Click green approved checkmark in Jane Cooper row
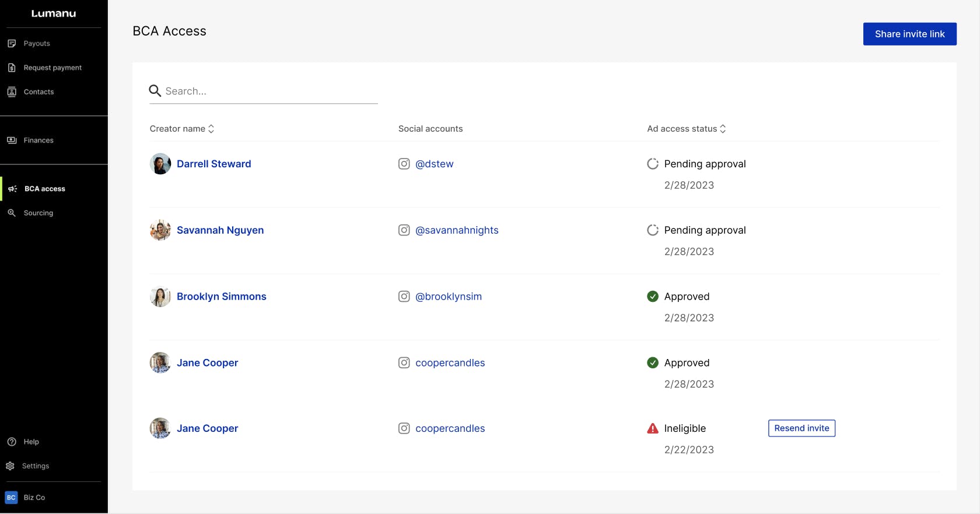The height and width of the screenshot is (514, 980). tap(653, 363)
